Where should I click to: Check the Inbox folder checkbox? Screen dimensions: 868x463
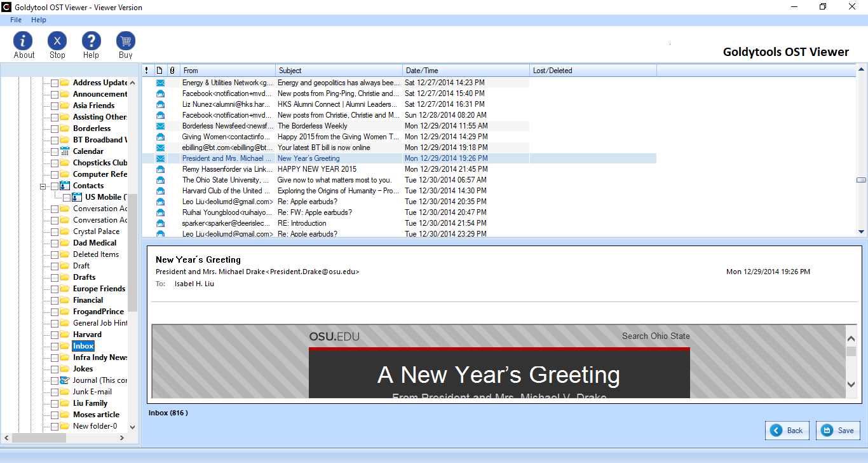[55, 347]
